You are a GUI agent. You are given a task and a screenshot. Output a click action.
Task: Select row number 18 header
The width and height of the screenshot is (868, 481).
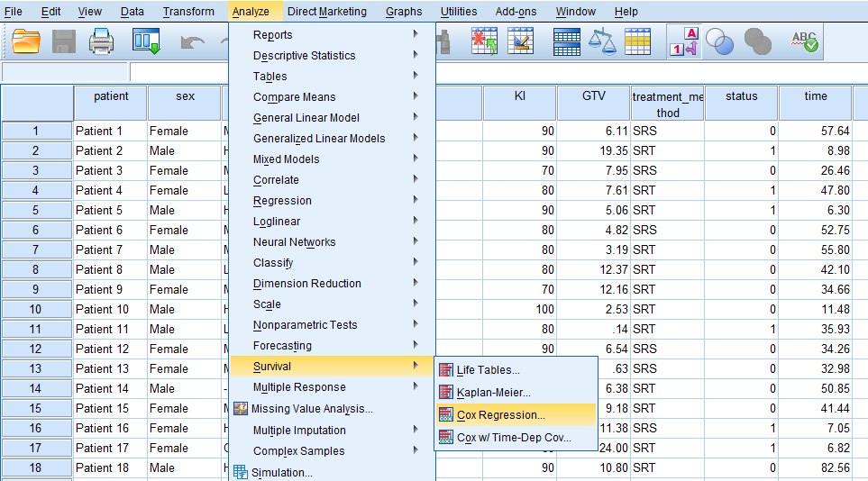[x=36, y=467]
